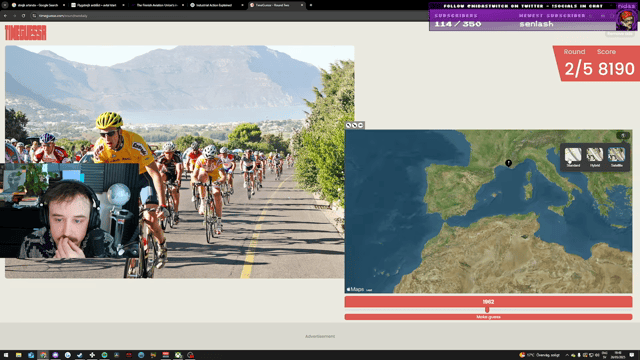The height and width of the screenshot is (360, 640).
Task: Open a new browser tab
Action: click(311, 5)
